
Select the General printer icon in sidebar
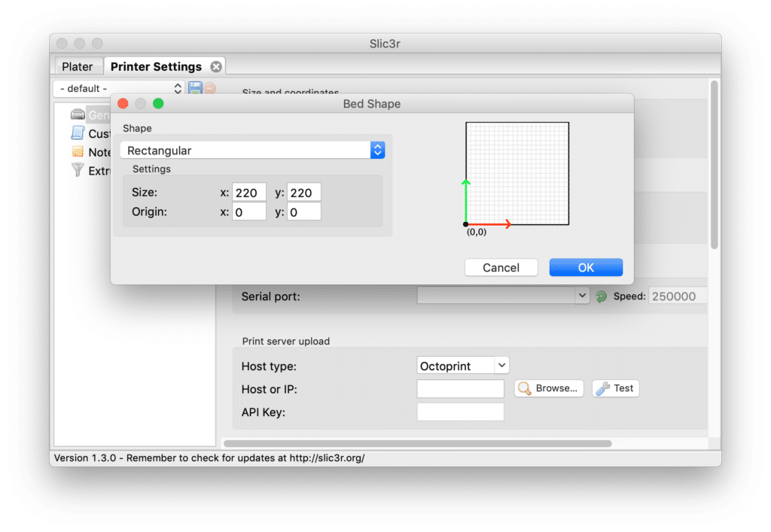coord(78,114)
